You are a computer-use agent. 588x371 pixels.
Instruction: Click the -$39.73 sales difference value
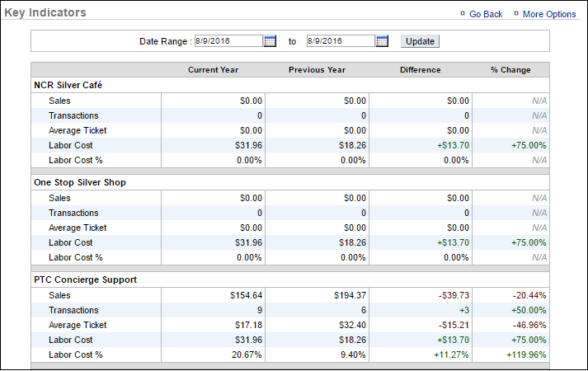[454, 295]
